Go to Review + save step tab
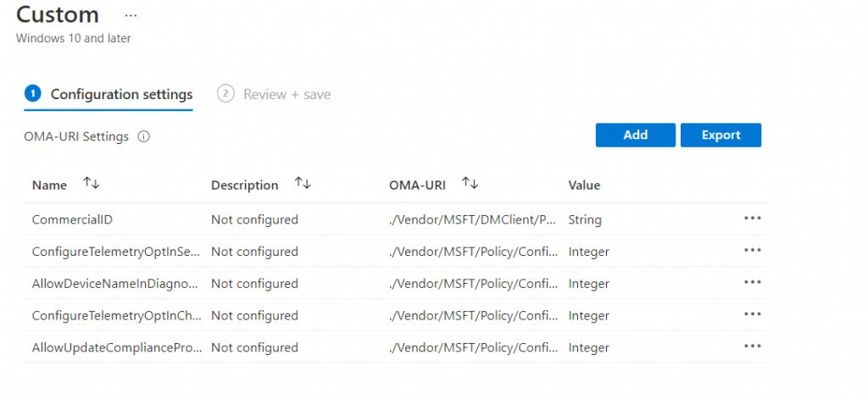 click(274, 94)
